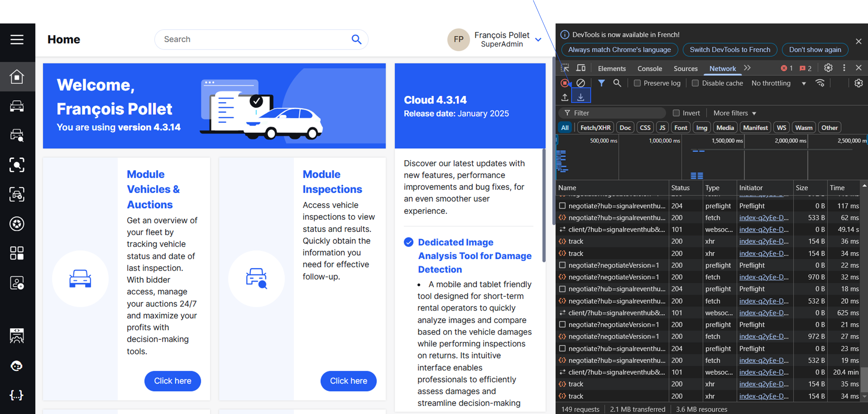Click the export HAR download icon
The width and height of the screenshot is (868, 414).
click(x=581, y=97)
